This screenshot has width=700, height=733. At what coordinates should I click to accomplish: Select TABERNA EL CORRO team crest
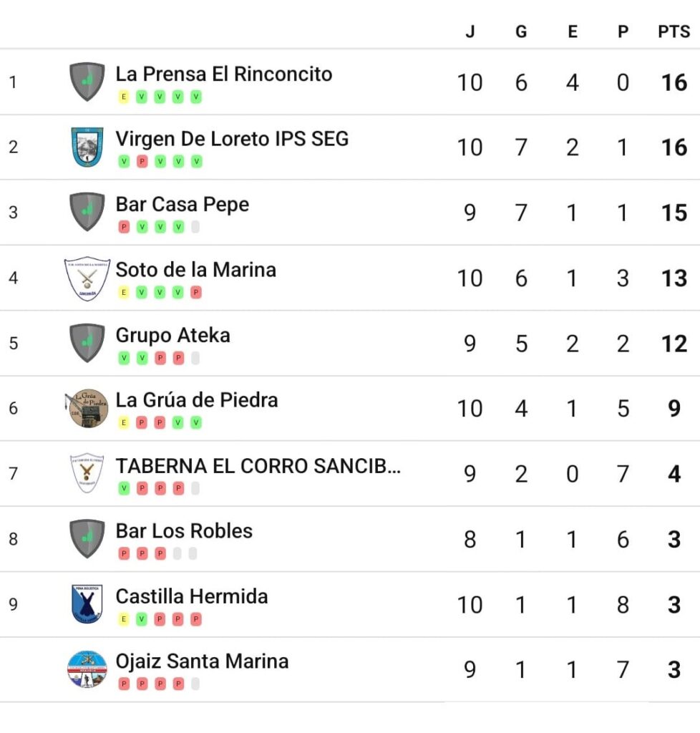coord(87,472)
